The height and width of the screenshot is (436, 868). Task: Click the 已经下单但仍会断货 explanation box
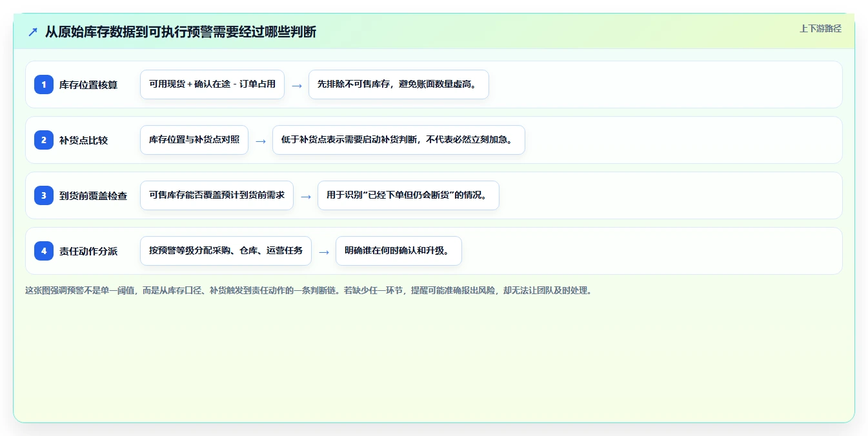[409, 195]
